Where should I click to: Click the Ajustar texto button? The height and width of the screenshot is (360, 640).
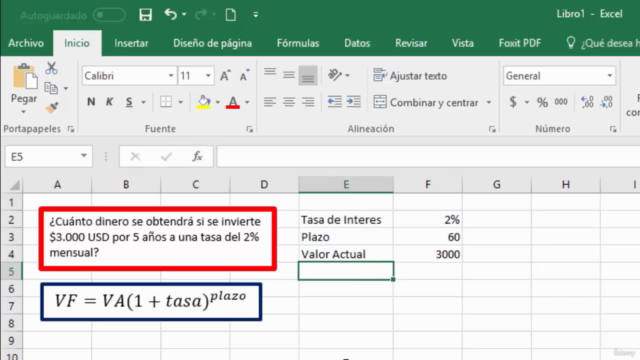(410, 76)
